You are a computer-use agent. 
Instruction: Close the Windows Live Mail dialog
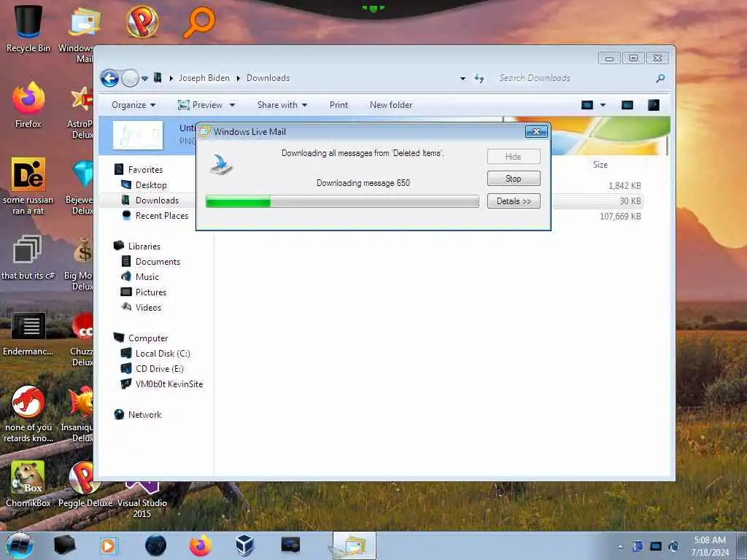536,132
